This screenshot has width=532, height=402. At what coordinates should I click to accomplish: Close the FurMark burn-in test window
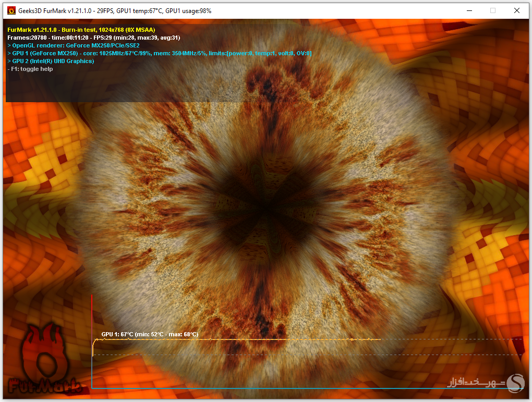coord(517,10)
